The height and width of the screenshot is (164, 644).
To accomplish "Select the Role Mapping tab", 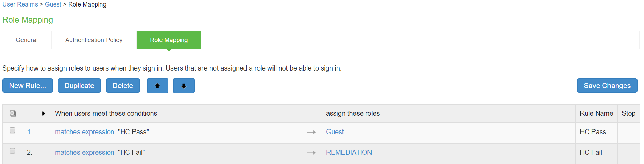I will tap(169, 40).
